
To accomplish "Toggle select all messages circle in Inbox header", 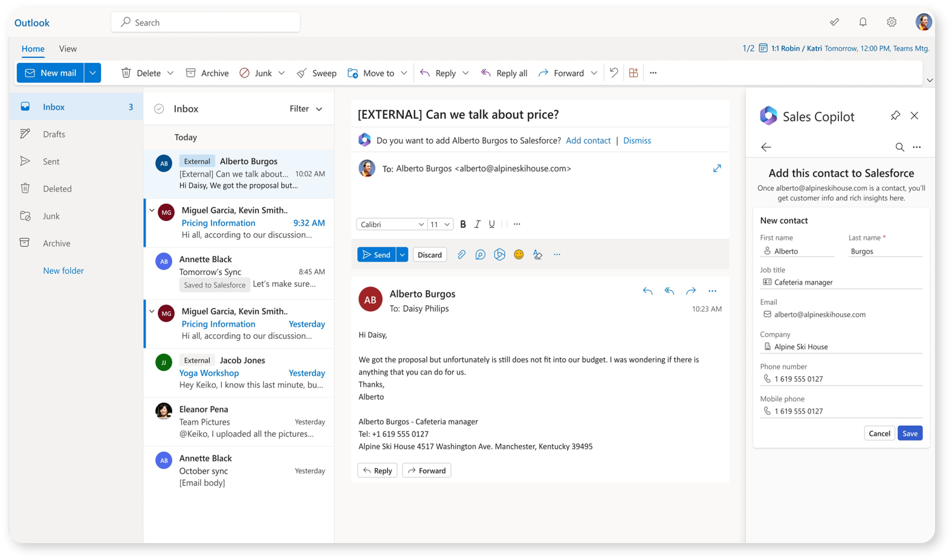I will (159, 109).
